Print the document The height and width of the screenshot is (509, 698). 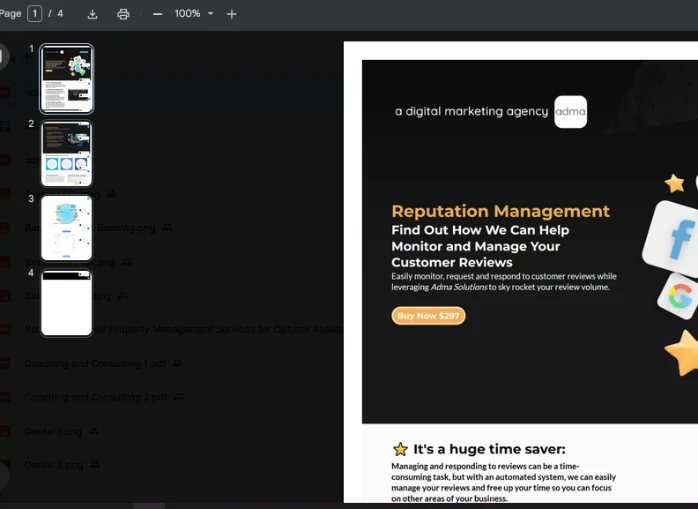point(123,14)
